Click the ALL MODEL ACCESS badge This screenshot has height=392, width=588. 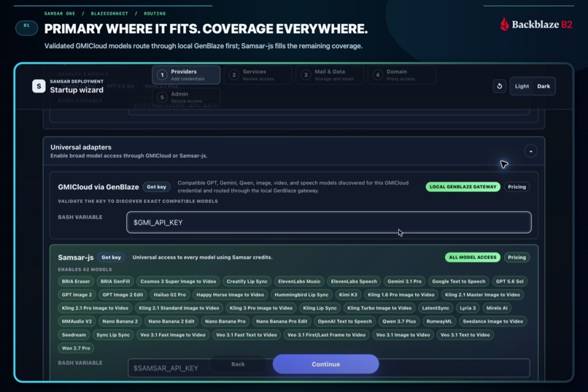473,258
